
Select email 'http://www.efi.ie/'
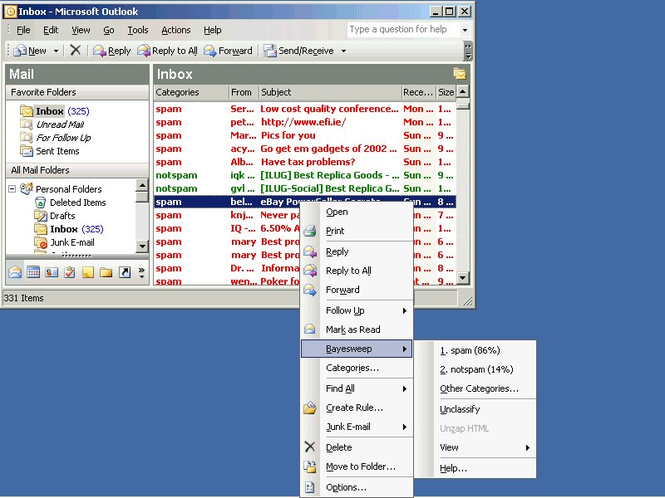pyautogui.click(x=305, y=122)
